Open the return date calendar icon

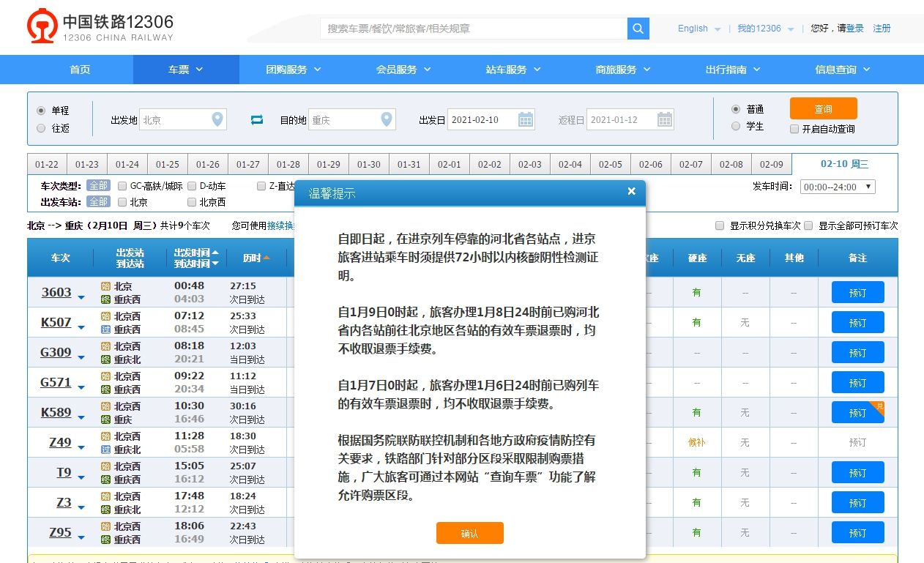coord(664,119)
